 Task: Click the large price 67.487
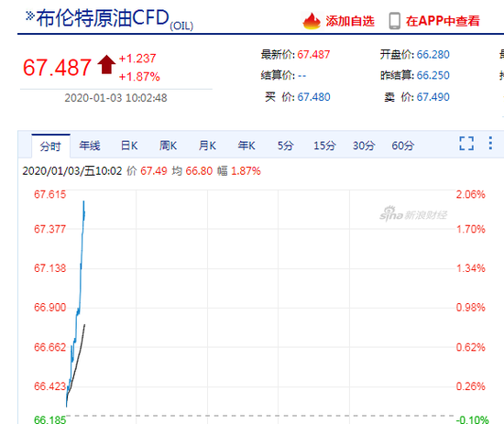(57, 68)
